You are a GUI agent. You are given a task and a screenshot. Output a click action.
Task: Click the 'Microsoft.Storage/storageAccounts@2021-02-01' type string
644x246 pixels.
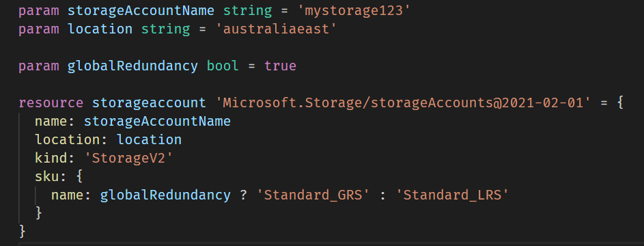[403, 102]
